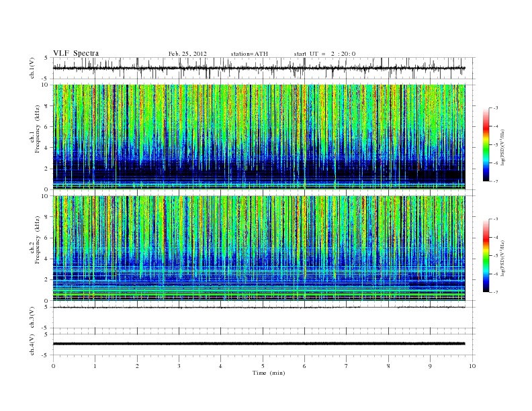Click the "8" kHz tick on ch.1 frequency axis
The image size is (532, 411).
click(47, 106)
